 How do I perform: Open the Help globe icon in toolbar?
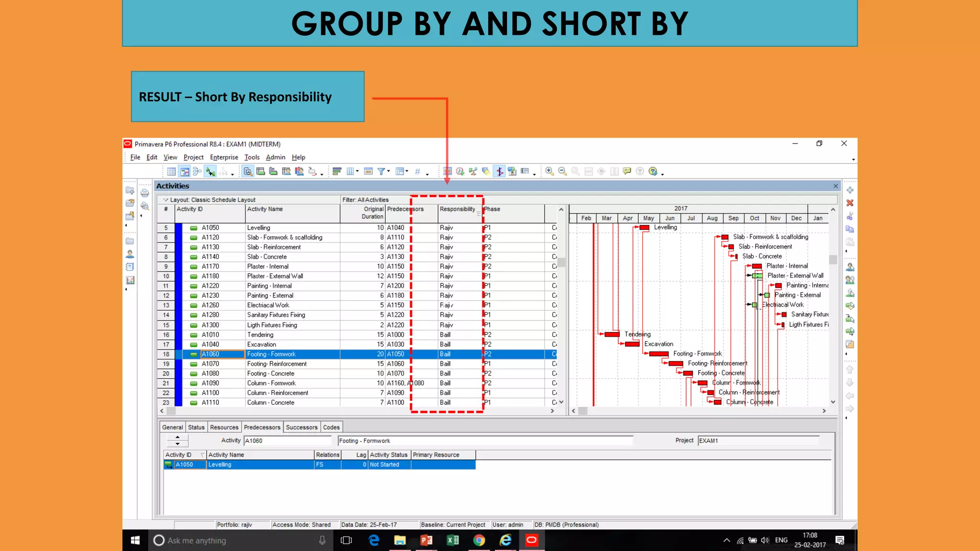point(653,171)
